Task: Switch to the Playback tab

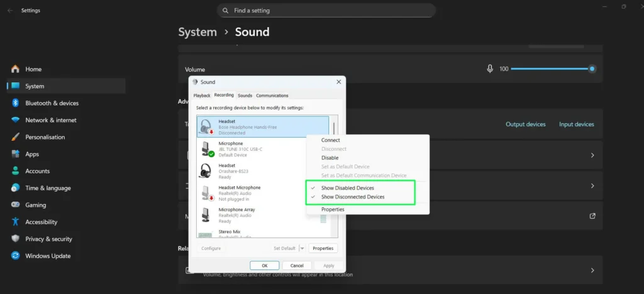Action: pos(202,95)
